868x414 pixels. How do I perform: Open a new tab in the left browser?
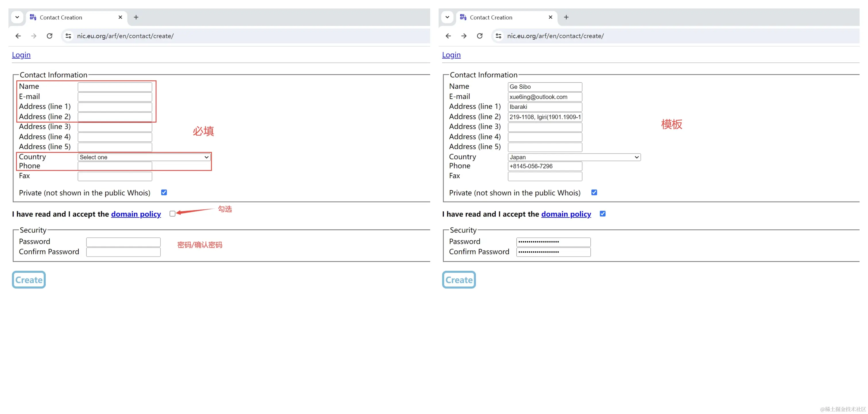(x=136, y=17)
